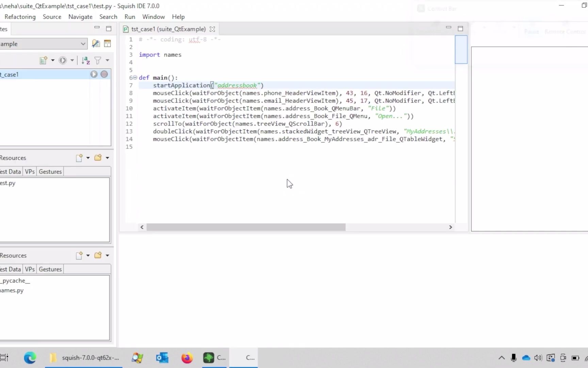Viewport: 588px width, 368px height.
Task: Expand the run test suite dropdown arrow
Action: [x=72, y=60]
